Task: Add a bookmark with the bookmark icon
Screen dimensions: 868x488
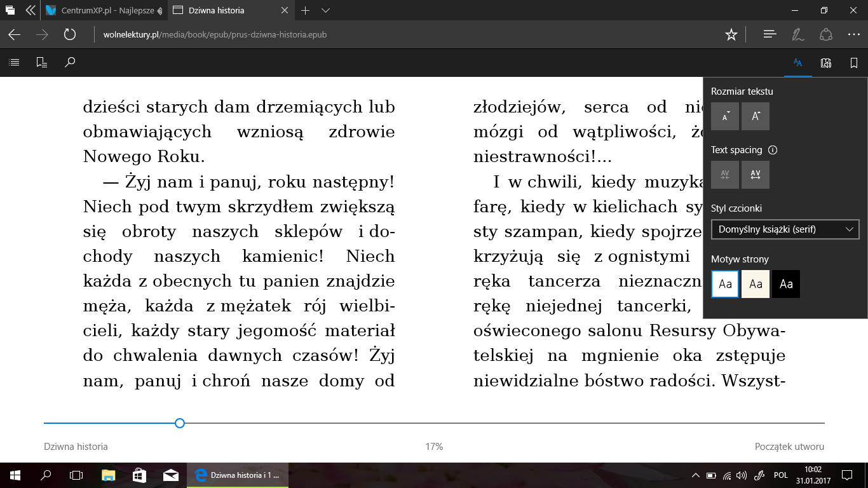Action: pyautogui.click(x=854, y=62)
